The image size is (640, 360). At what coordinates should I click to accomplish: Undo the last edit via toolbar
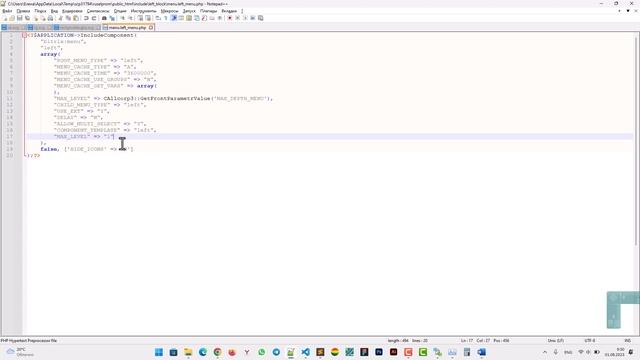click(86, 18)
